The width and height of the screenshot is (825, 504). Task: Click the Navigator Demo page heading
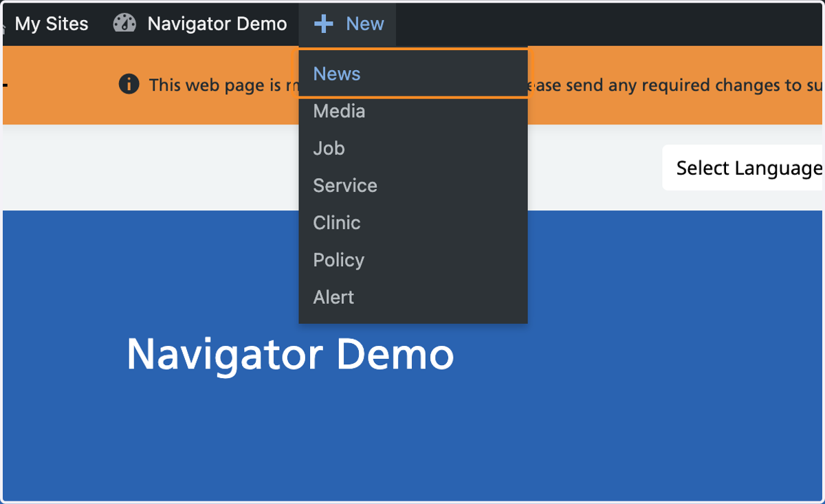tap(290, 355)
